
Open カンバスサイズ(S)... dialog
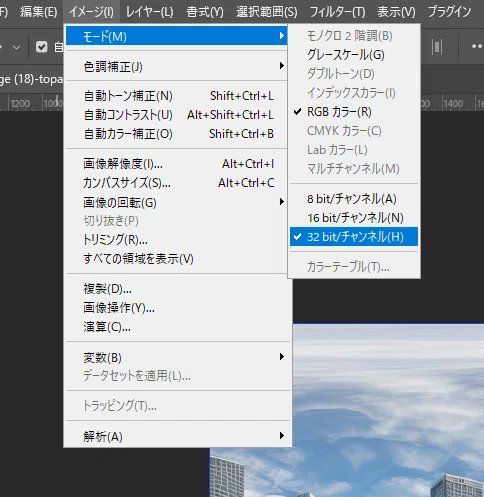[x=176, y=183]
